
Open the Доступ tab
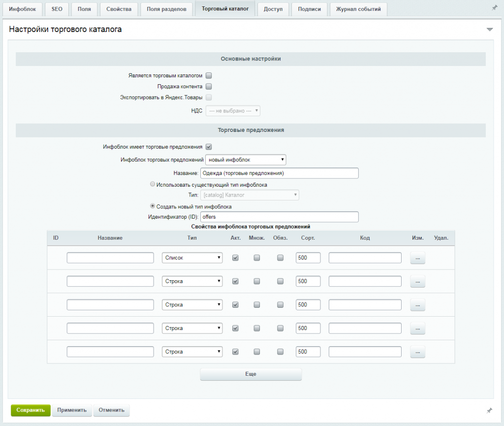273,9
